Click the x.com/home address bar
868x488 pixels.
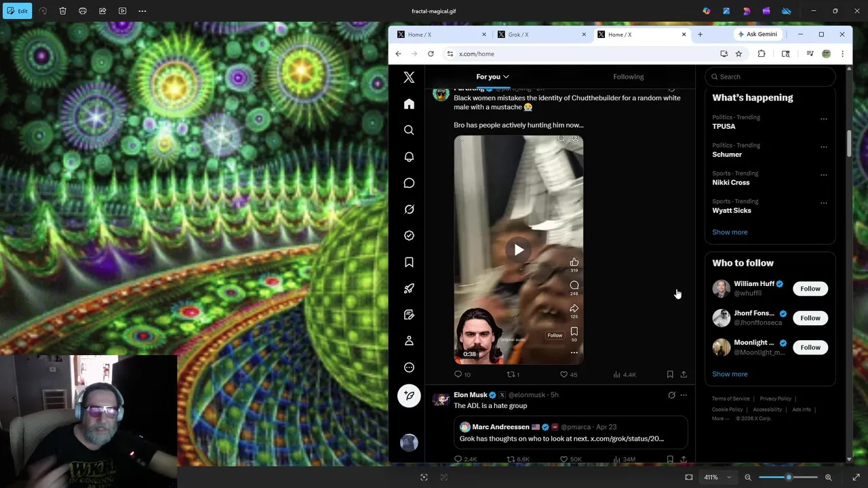coord(580,54)
